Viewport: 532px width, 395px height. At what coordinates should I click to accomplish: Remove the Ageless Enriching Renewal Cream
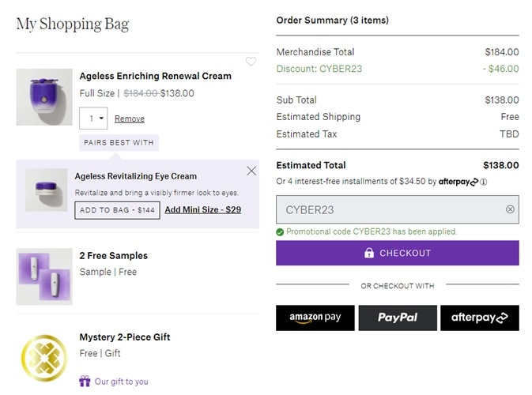pos(130,118)
